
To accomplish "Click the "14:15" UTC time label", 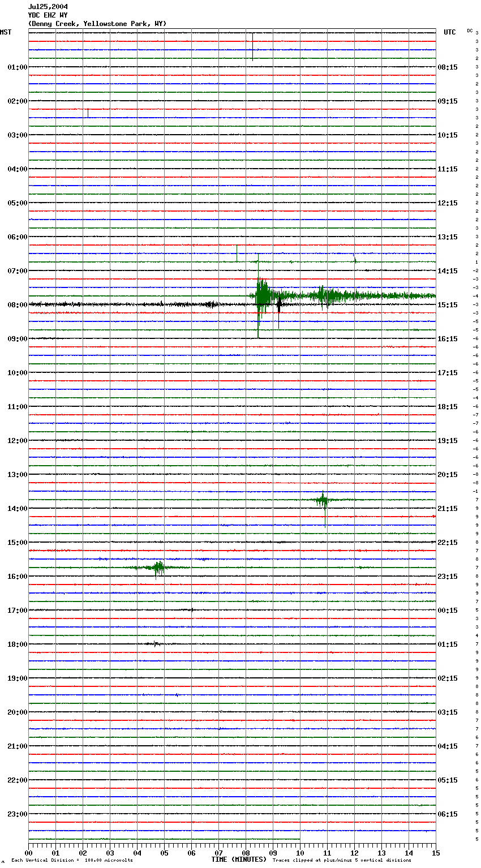I will [448, 271].
